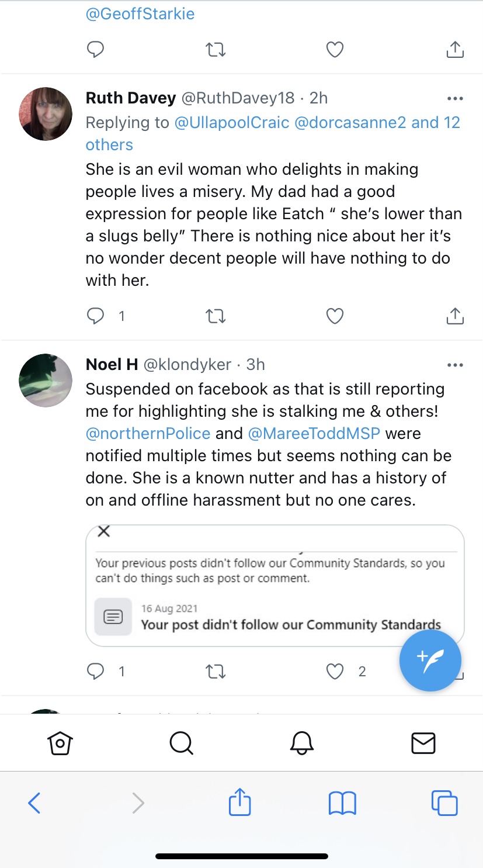Share Ruth Davey's tweet

coord(455,316)
